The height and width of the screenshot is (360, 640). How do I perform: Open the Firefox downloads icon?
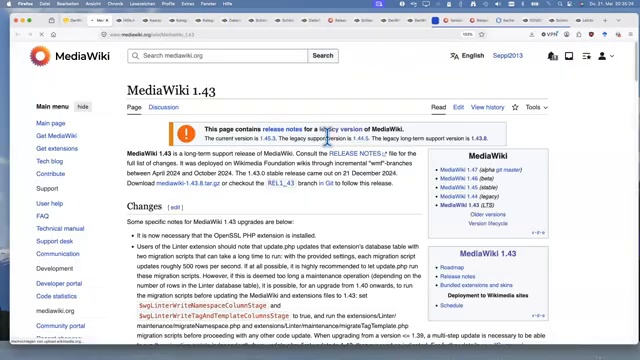tap(531, 35)
